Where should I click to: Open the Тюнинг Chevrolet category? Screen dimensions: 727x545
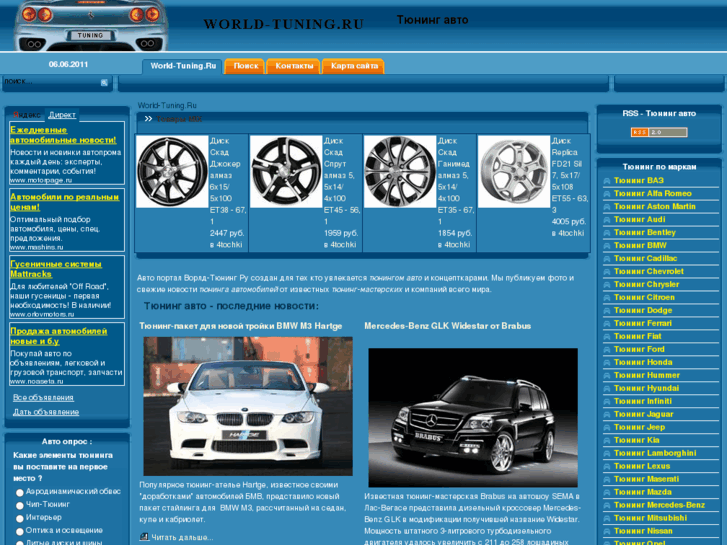(649, 271)
